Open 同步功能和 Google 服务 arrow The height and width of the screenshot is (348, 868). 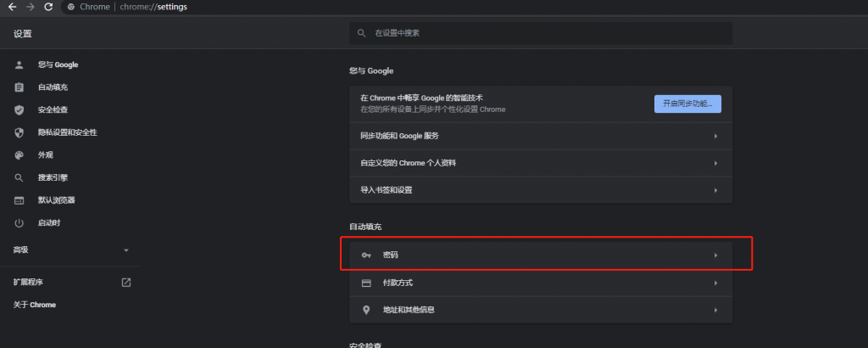pos(715,136)
